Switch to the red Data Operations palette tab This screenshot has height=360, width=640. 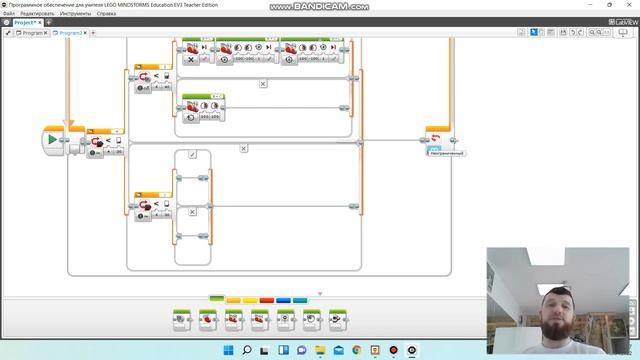pos(267,300)
